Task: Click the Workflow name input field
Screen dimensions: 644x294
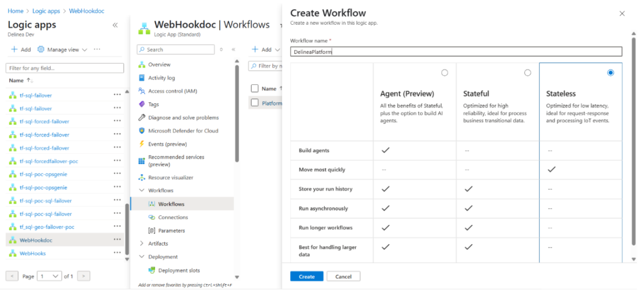Action: click(x=456, y=52)
